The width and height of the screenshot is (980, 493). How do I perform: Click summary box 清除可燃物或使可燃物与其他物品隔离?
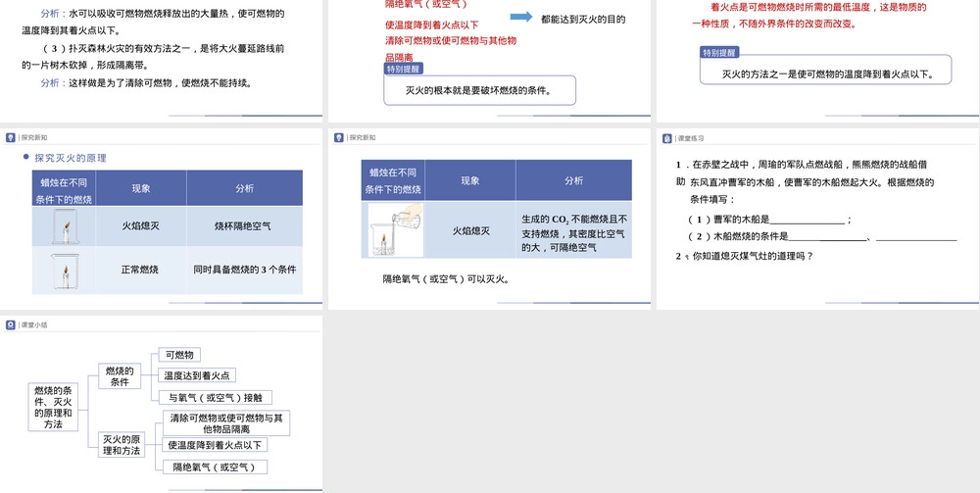tap(226, 423)
